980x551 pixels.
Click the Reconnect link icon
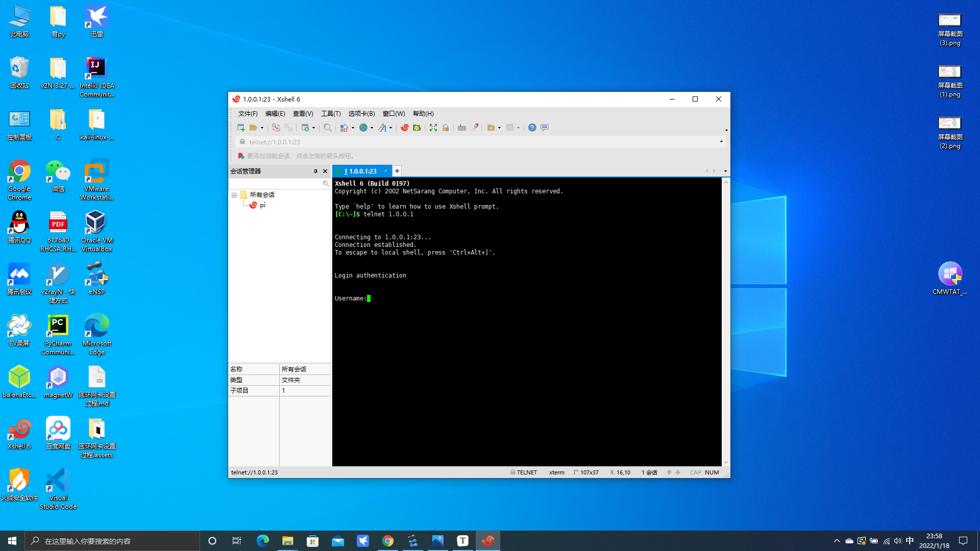pos(288,128)
